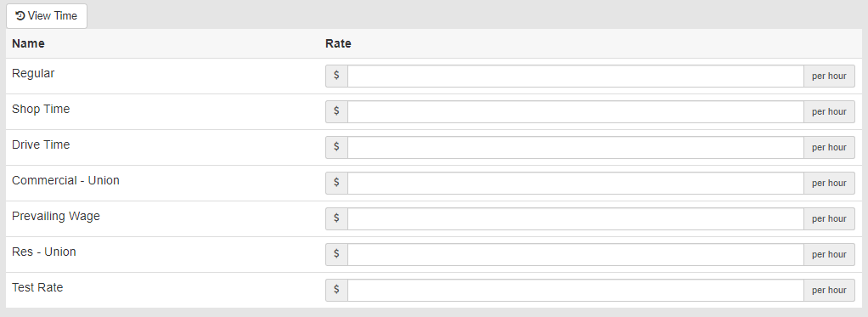
Task: Click the per hour label for Test Rate
Action: (829, 290)
